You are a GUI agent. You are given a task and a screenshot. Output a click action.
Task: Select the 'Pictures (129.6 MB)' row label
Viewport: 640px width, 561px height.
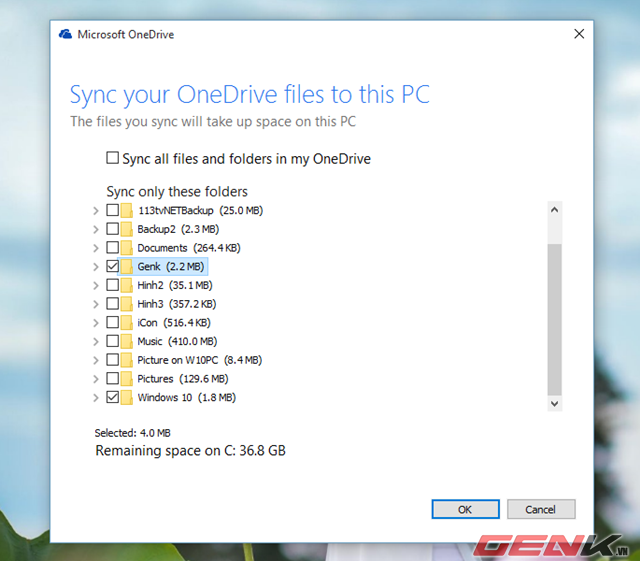pyautogui.click(x=182, y=379)
